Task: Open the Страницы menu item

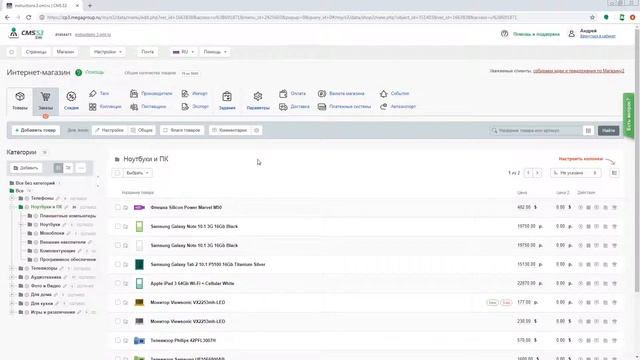Action: pyautogui.click(x=36, y=52)
